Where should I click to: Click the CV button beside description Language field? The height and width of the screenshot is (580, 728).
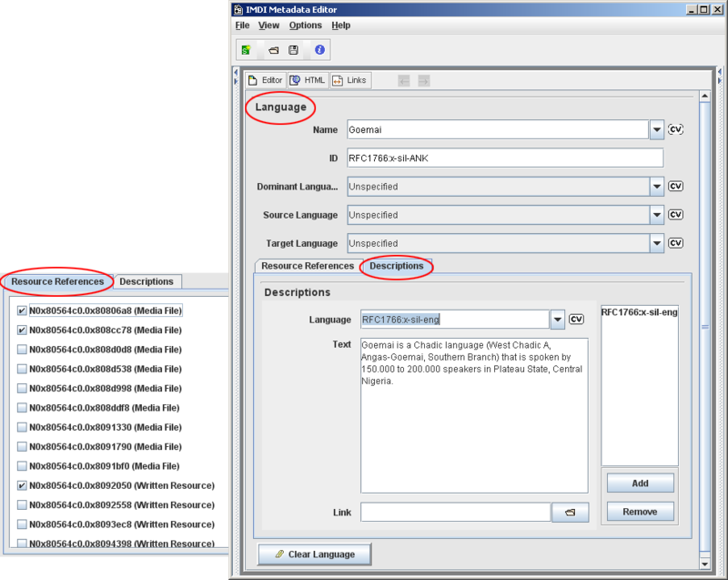tap(576, 319)
